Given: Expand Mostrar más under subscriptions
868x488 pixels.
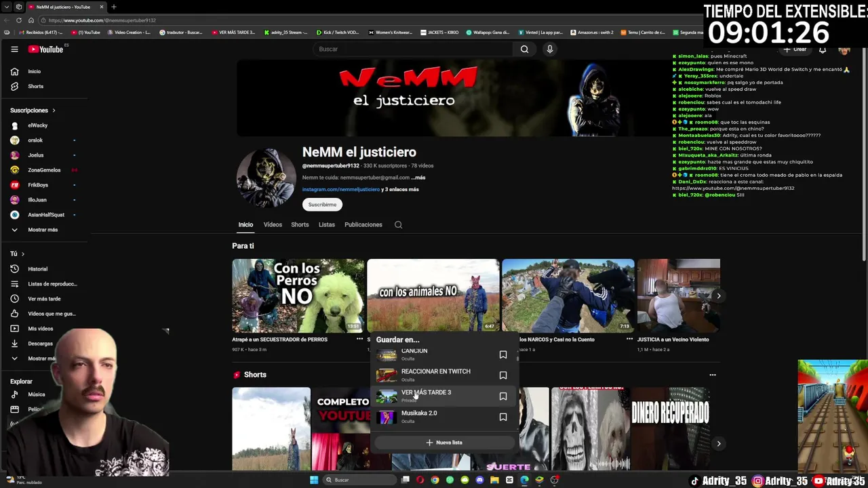Looking at the screenshot, I should coord(43,230).
